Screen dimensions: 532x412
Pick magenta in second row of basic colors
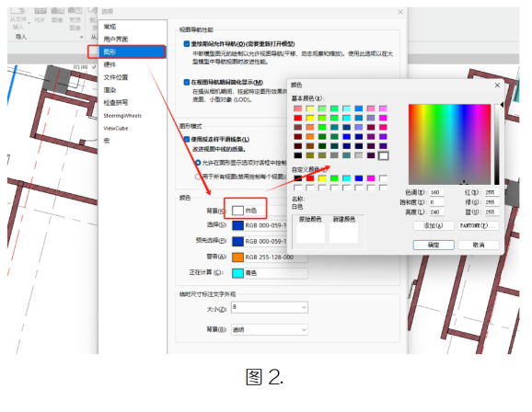(x=384, y=118)
